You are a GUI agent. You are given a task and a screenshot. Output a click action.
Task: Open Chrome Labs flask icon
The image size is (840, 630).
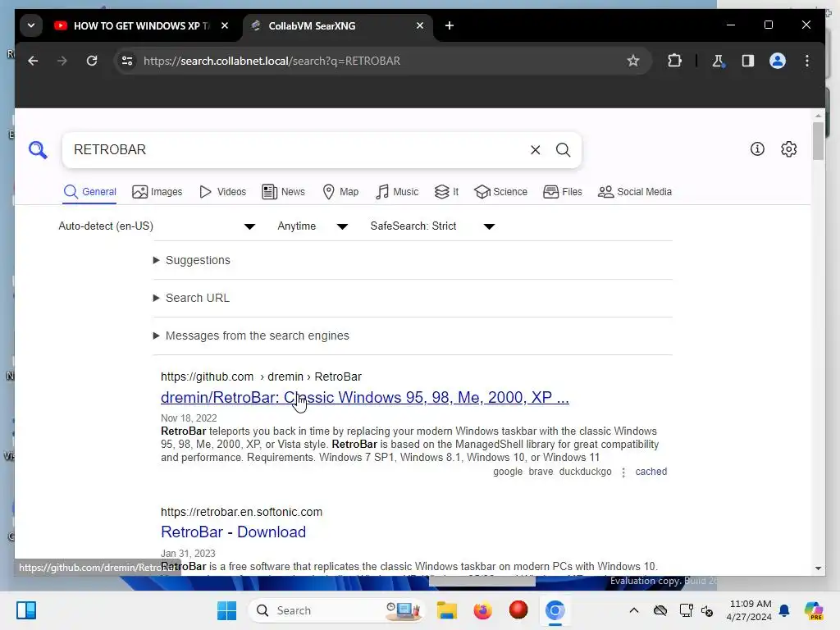pyautogui.click(x=718, y=61)
